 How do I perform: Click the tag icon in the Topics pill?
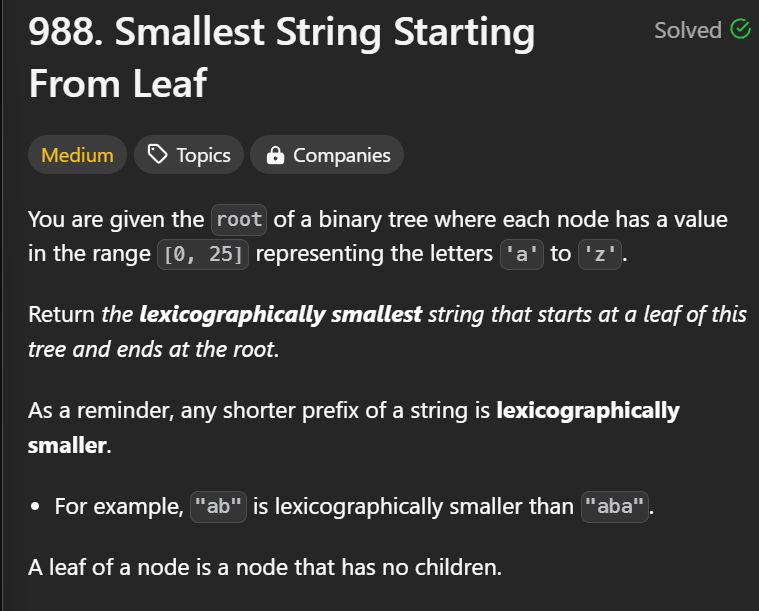[157, 154]
